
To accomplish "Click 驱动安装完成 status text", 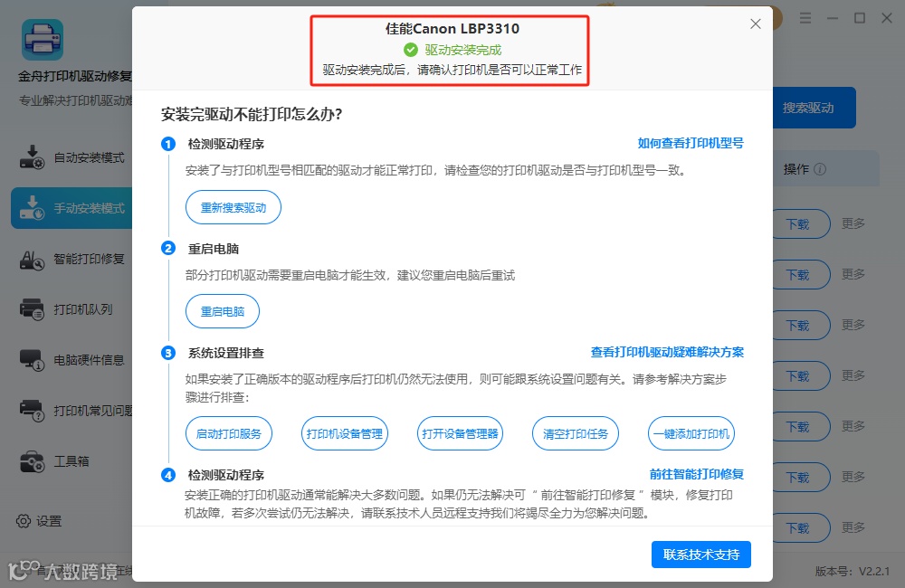I will pos(462,50).
